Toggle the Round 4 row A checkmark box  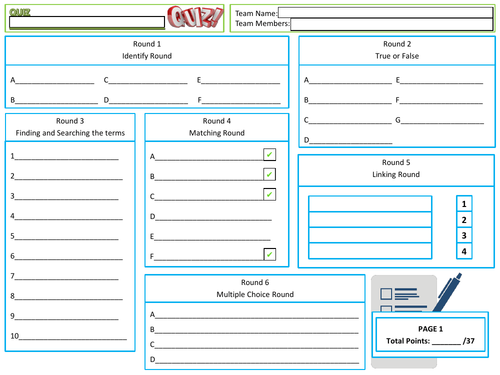coord(269,155)
